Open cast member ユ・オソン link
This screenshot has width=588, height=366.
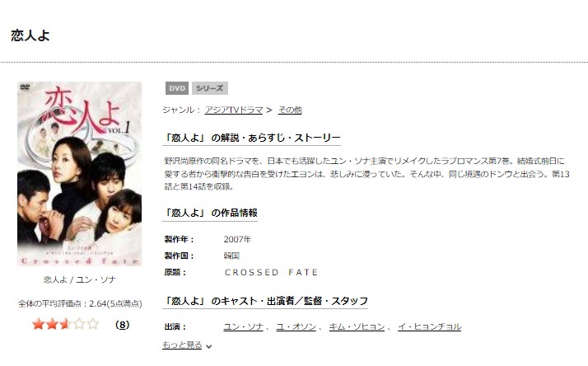point(296,326)
